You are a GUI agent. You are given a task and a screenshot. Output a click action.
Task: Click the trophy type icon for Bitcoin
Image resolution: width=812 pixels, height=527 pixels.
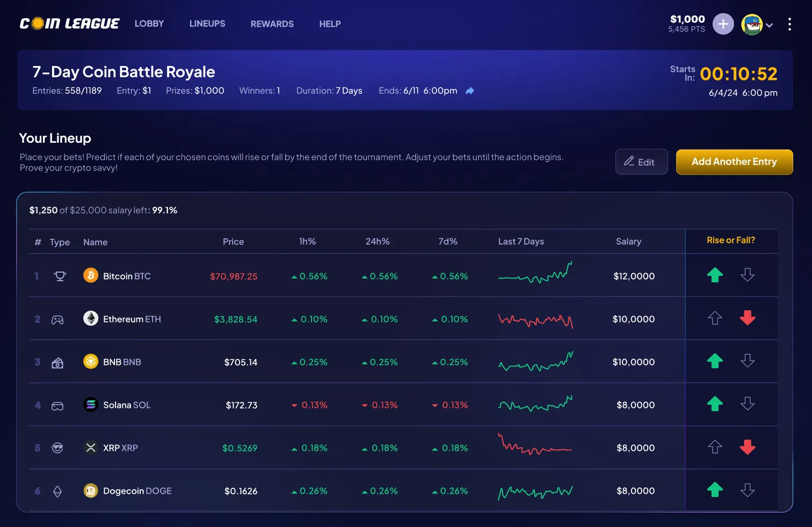60,276
